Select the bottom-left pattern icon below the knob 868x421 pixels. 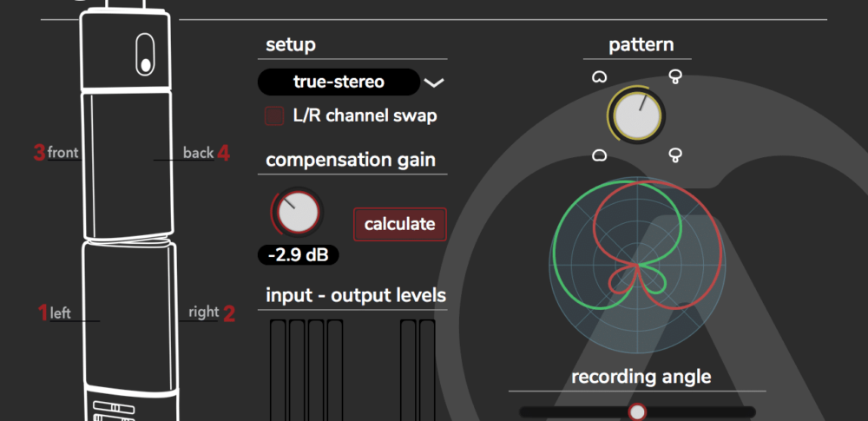pyautogui.click(x=598, y=155)
